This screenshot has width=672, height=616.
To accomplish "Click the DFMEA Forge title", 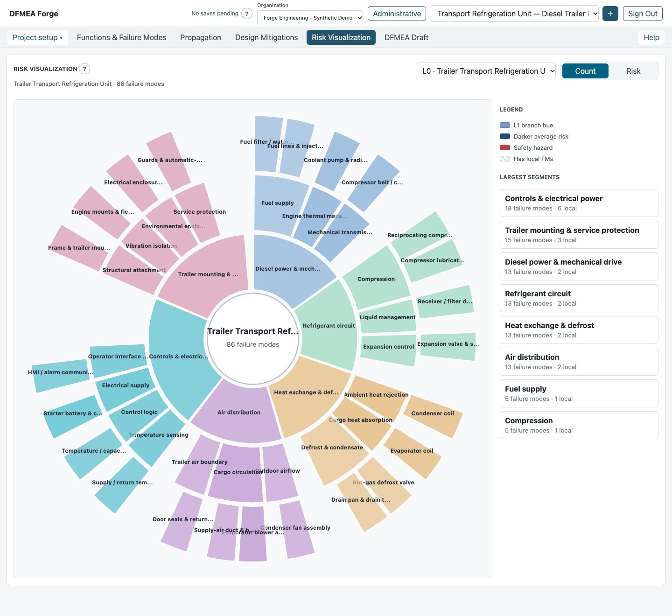I will click(34, 14).
